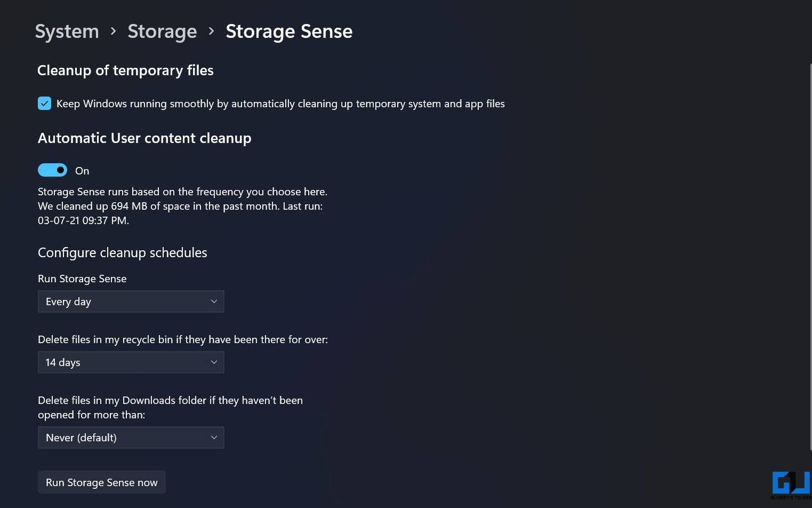Open the Run Storage Sense frequency dropdown
Image resolution: width=812 pixels, height=508 pixels.
[131, 301]
